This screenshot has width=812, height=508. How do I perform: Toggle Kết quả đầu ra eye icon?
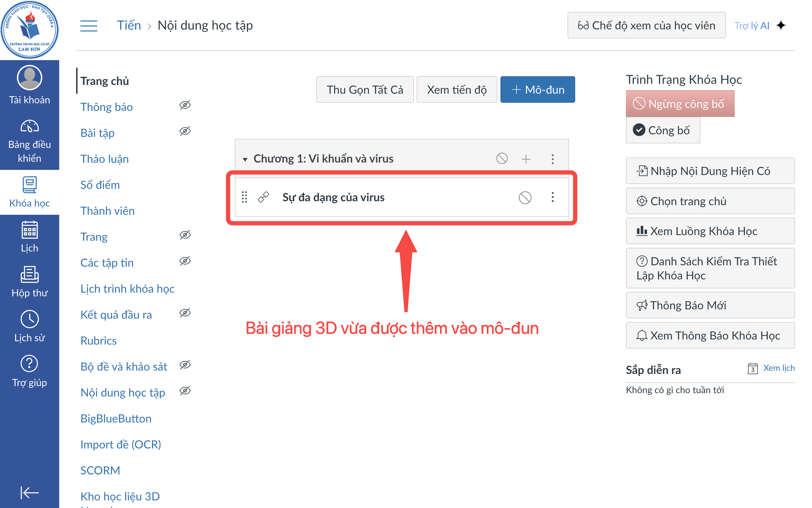pos(185,313)
